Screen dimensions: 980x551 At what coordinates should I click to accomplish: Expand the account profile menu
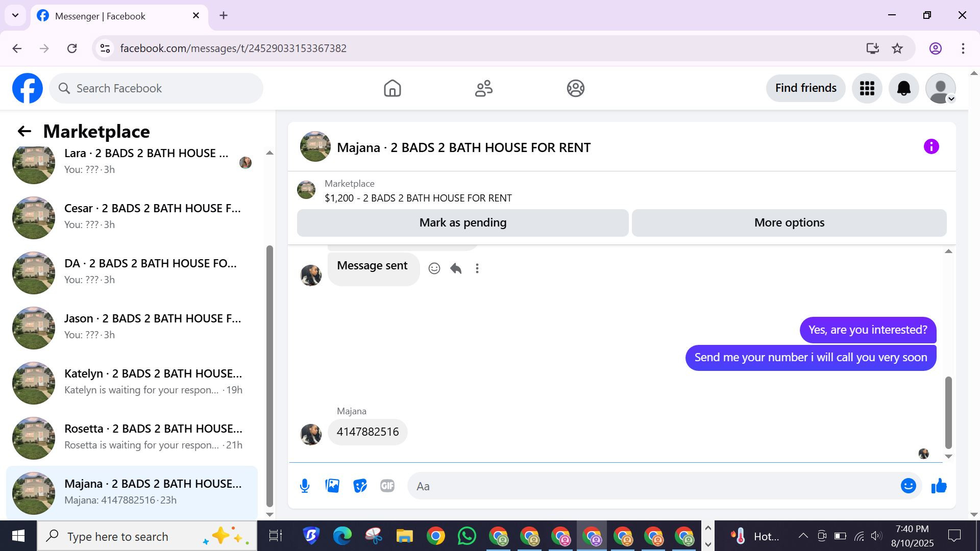pos(940,88)
